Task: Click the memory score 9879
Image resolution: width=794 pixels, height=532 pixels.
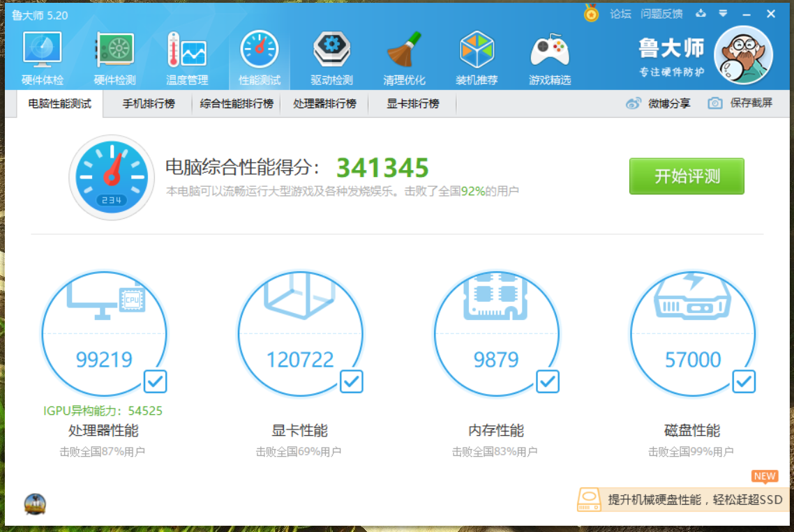Action: click(496, 359)
